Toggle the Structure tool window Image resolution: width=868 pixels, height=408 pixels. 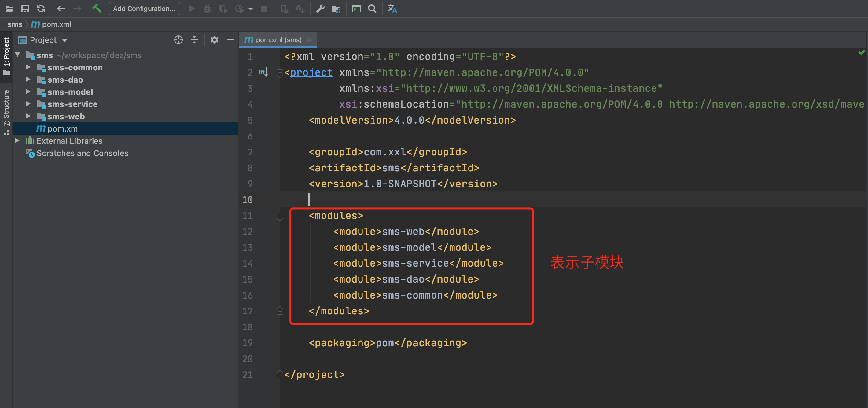[6, 111]
